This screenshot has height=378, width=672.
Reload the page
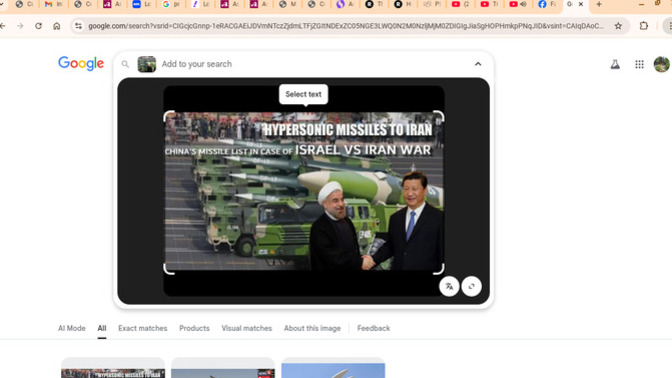pos(39,26)
